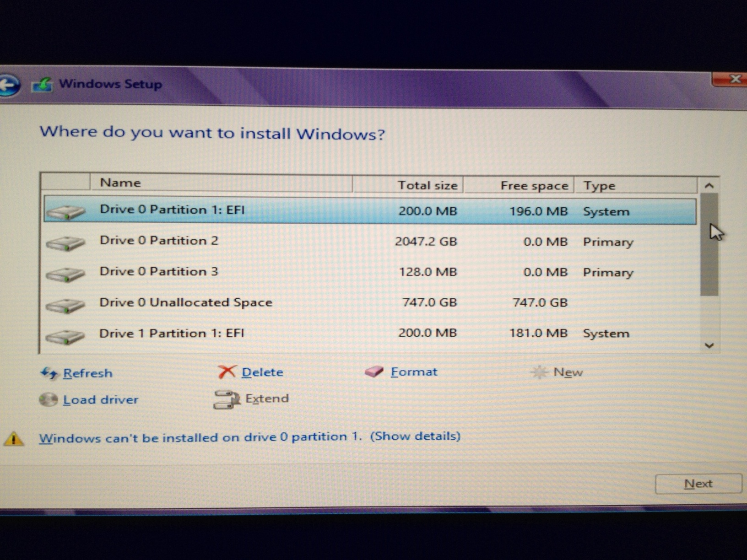747x560 pixels.
Task: Sort partitions by Free space column
Action: coord(519,185)
